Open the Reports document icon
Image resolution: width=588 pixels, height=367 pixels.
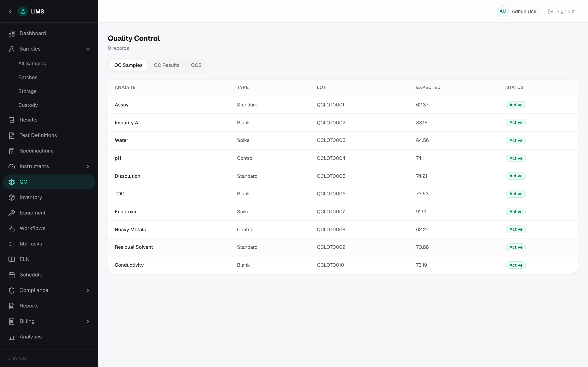[11, 306]
